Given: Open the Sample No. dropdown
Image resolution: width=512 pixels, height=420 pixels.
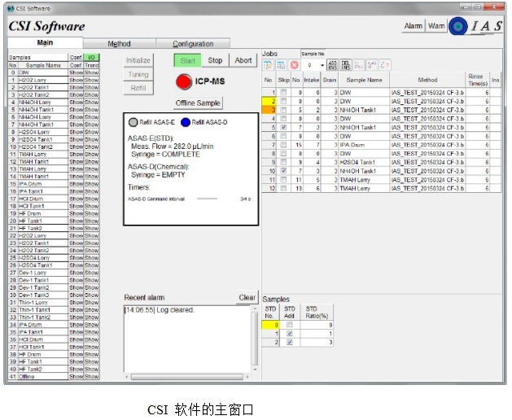Looking at the screenshot, I should [x=322, y=64].
